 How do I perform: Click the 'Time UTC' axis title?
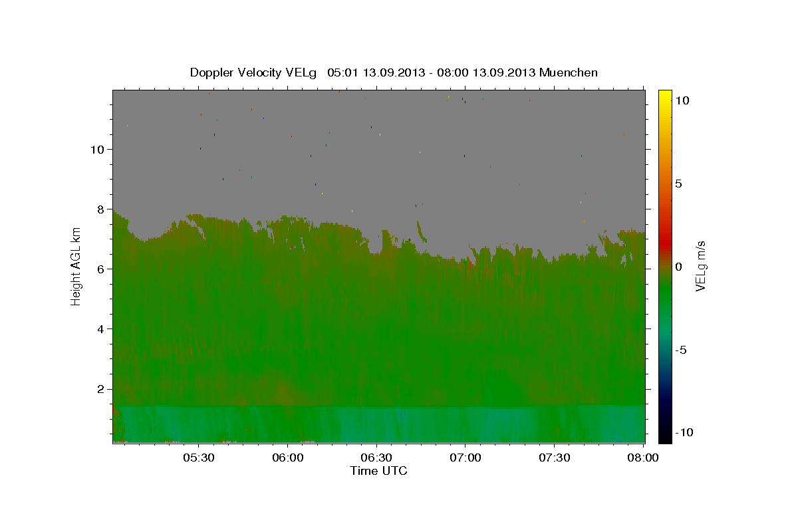[x=378, y=471]
